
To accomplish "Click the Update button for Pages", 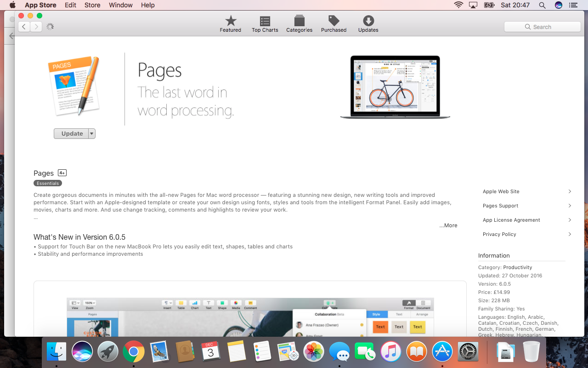I will 71,133.
